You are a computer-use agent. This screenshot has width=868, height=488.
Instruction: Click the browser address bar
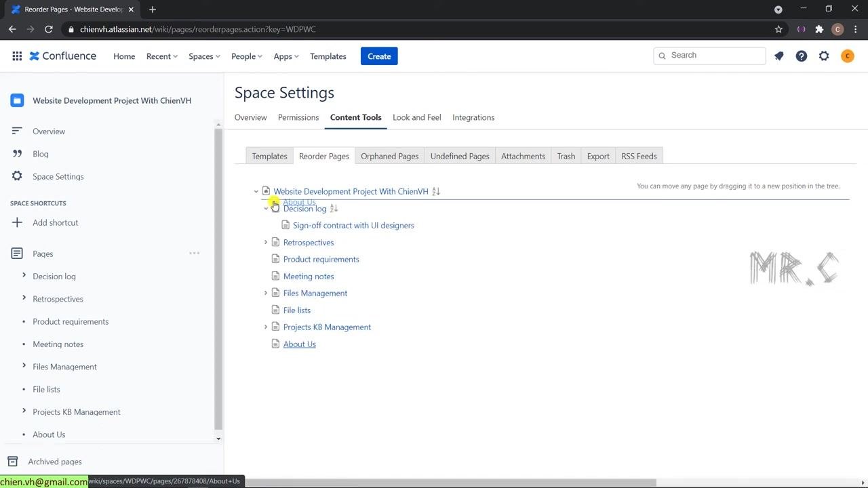pos(420,29)
